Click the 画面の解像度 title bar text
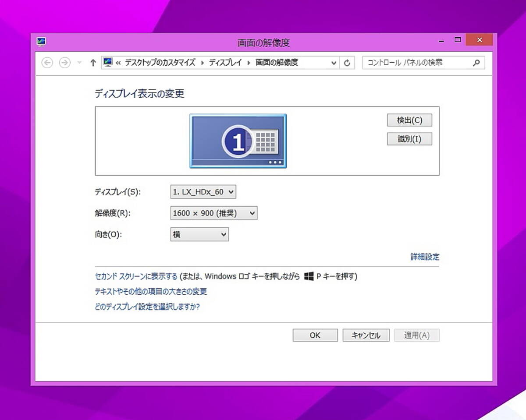Viewport: 526px width, 420px height. pyautogui.click(x=263, y=43)
